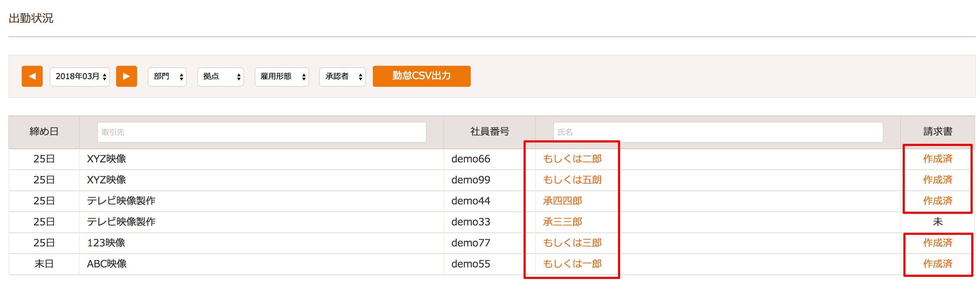Open 作成済 invoice for demo99

[937, 180]
